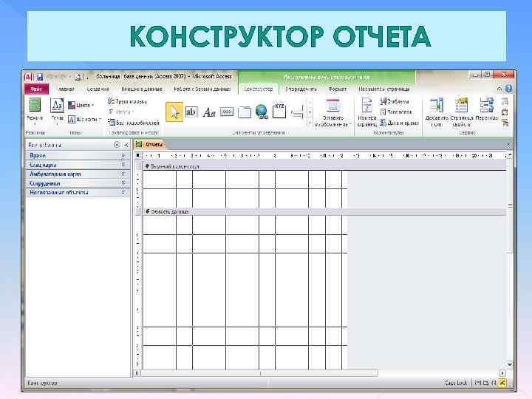
Task: Expand the Спец карта group
Action: (x=78, y=165)
